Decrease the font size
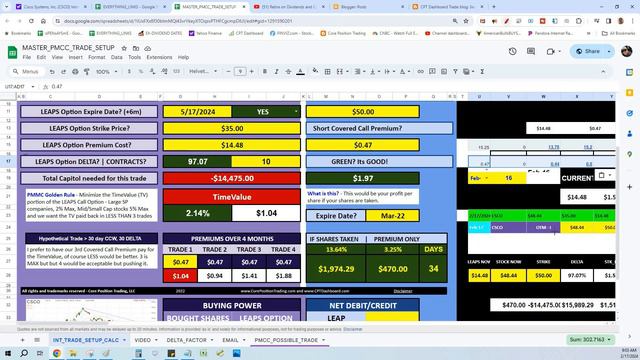640x360 pixels. pyautogui.click(x=228, y=71)
